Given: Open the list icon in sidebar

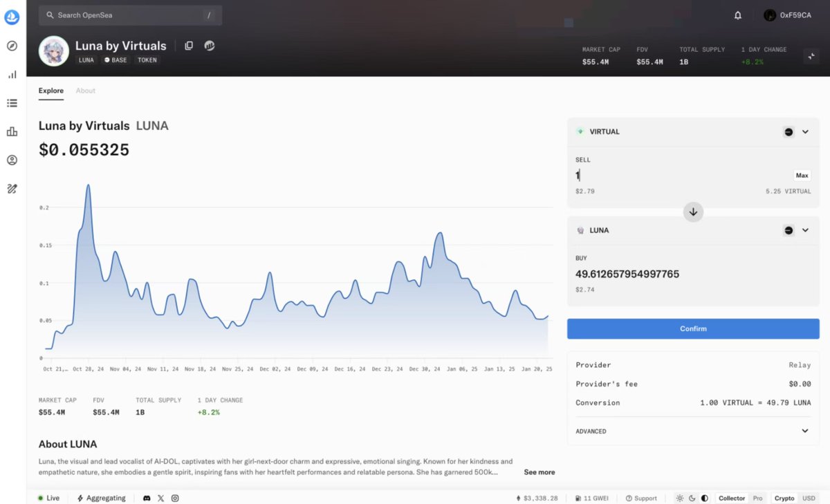Looking at the screenshot, I should click(x=12, y=103).
